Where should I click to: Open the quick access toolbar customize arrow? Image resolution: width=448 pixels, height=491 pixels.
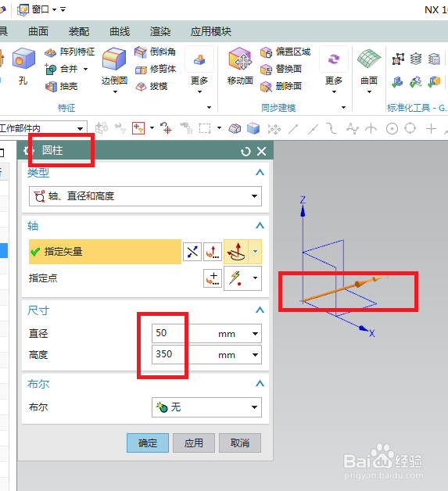click(63, 9)
